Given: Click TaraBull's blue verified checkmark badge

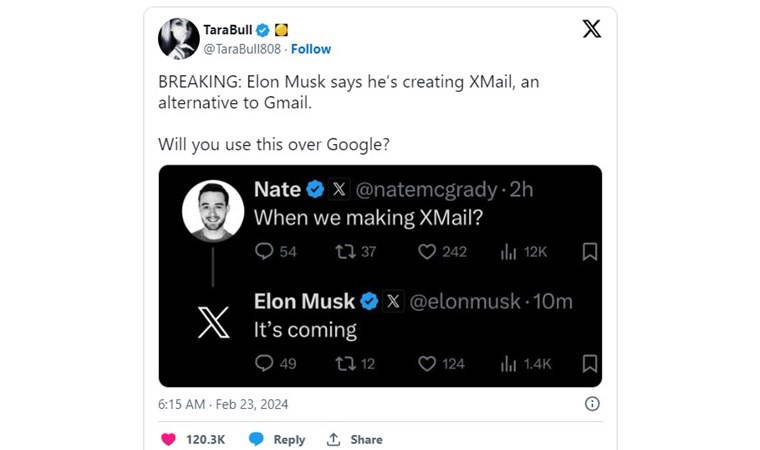Looking at the screenshot, I should click(x=263, y=29).
